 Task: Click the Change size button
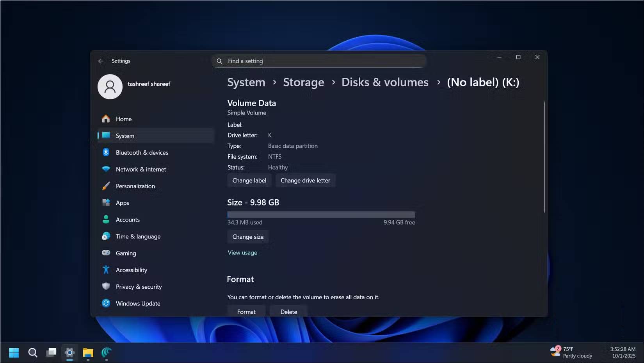(248, 236)
